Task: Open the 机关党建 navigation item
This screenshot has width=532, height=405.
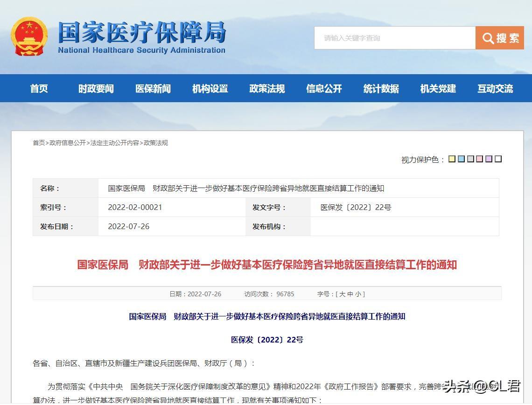Action: point(438,89)
